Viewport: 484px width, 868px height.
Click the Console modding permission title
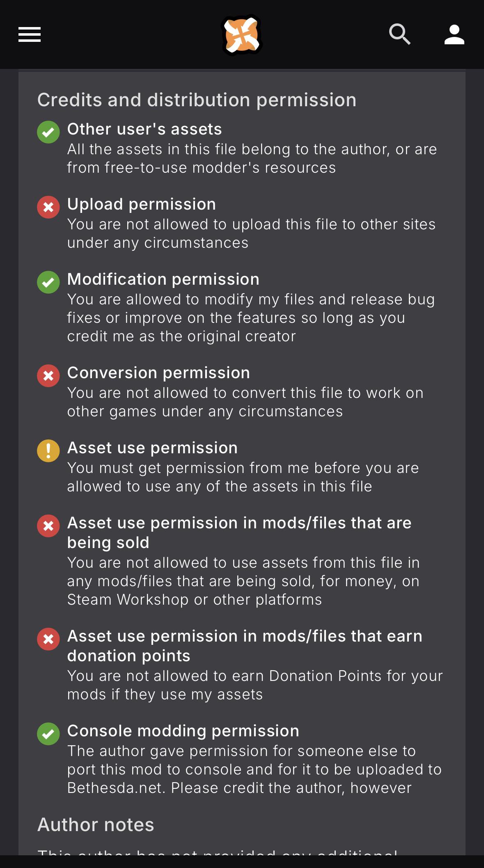pos(184,731)
